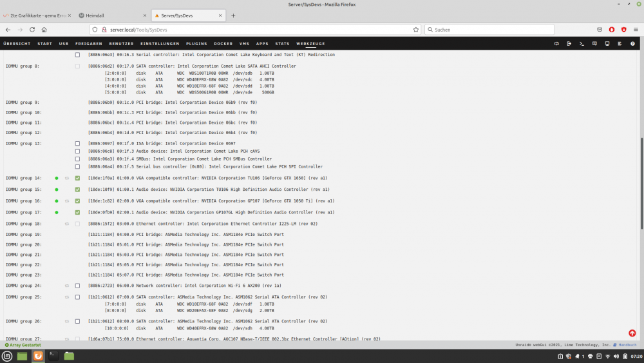The height and width of the screenshot is (363, 644).
Task: Open the Wi-Fi network icon in system tray
Action: point(608,357)
